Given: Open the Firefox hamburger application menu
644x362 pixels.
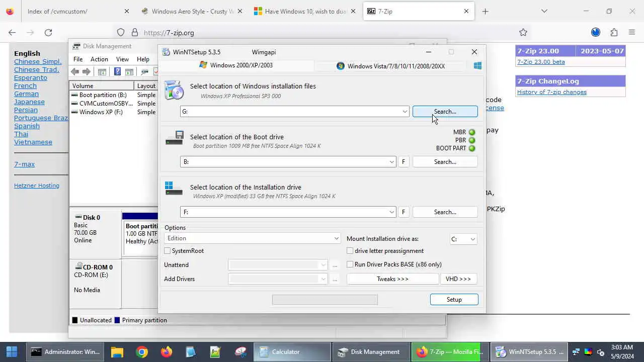Looking at the screenshot, I should coord(632,33).
